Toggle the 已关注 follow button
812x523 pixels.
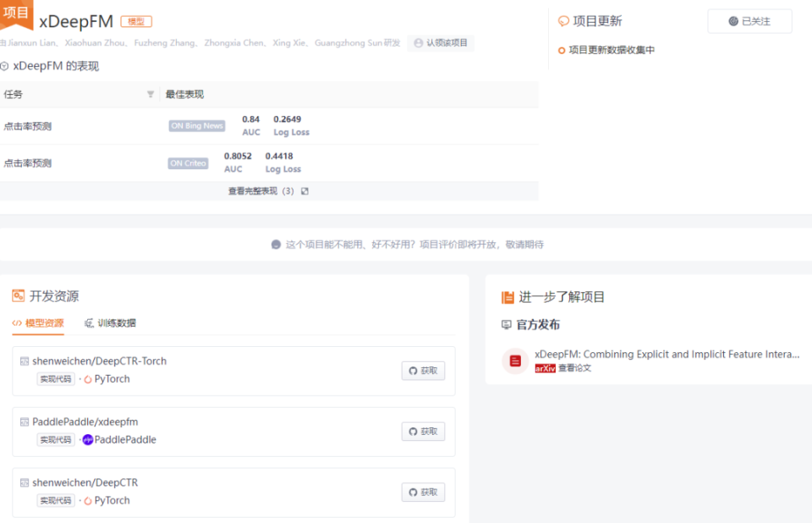pyautogui.click(x=749, y=21)
